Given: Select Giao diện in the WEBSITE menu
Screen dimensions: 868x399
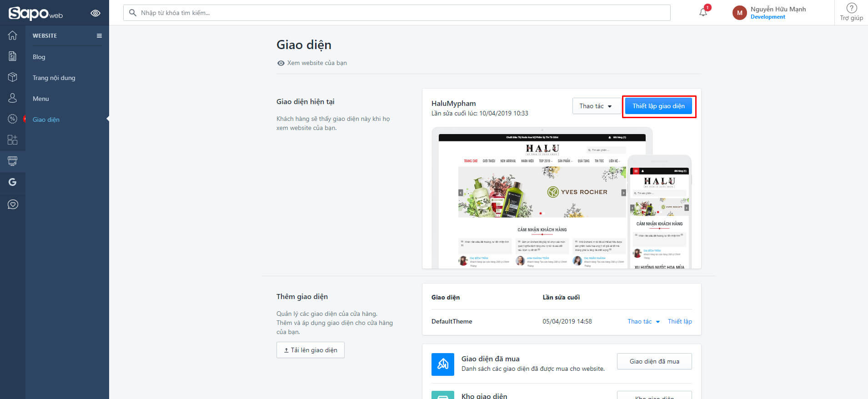Looking at the screenshot, I should pyautogui.click(x=46, y=120).
